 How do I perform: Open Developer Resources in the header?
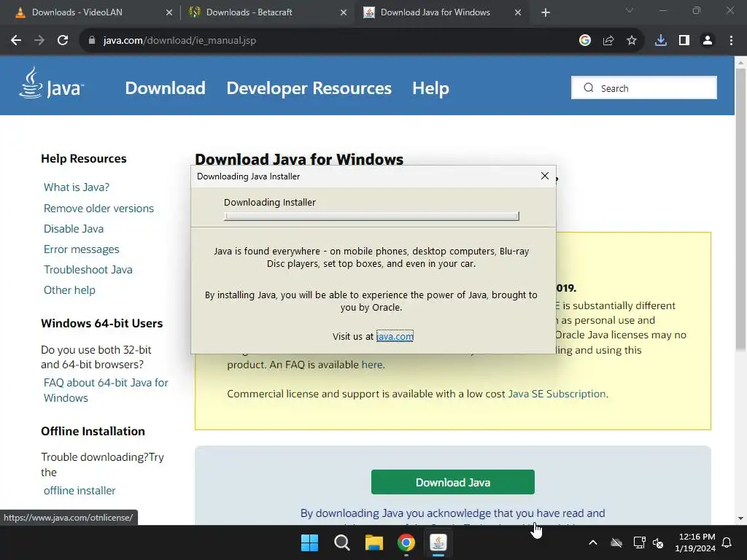tap(309, 88)
